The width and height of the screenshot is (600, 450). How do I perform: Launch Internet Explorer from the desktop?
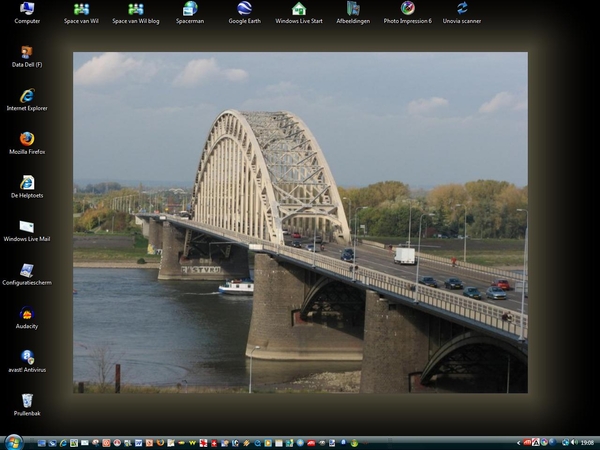click(27, 96)
